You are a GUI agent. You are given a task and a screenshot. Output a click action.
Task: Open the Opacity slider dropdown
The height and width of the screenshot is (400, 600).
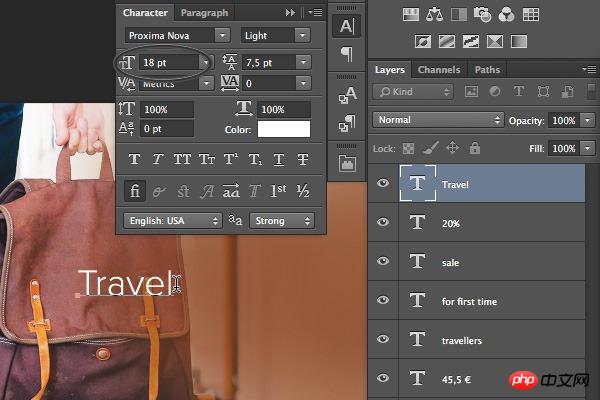point(588,120)
